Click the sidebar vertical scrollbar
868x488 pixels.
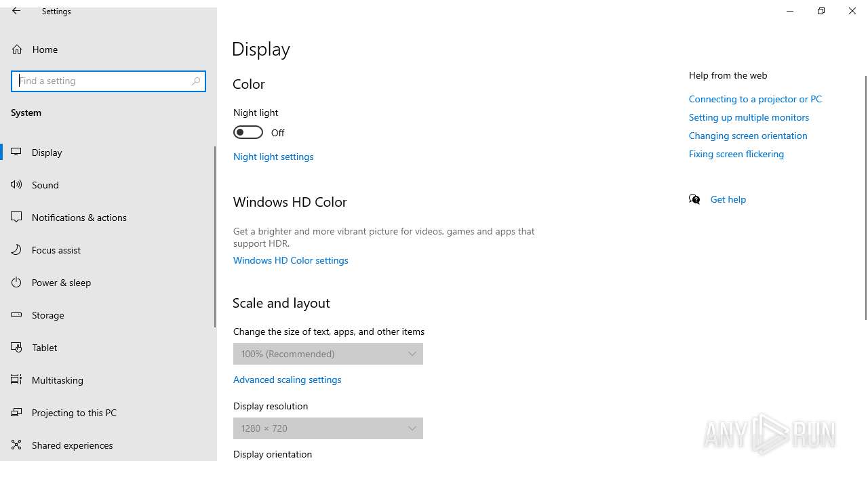click(x=216, y=237)
